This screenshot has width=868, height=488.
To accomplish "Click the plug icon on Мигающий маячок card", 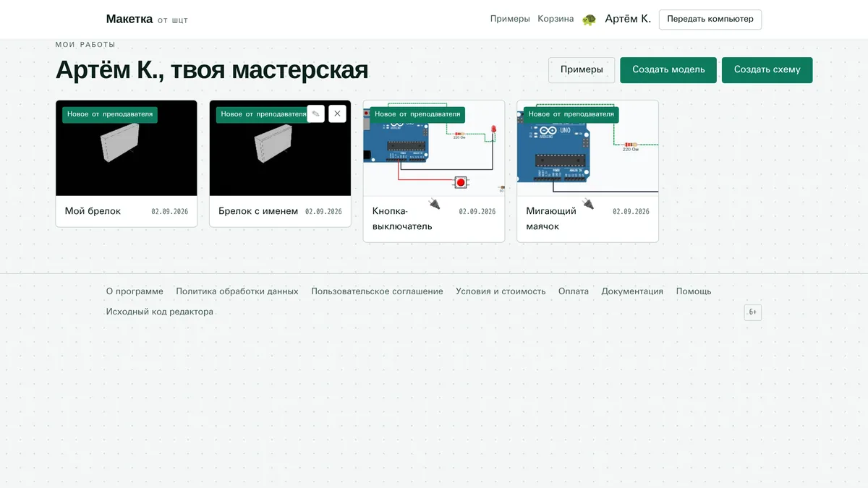I will [x=588, y=204].
